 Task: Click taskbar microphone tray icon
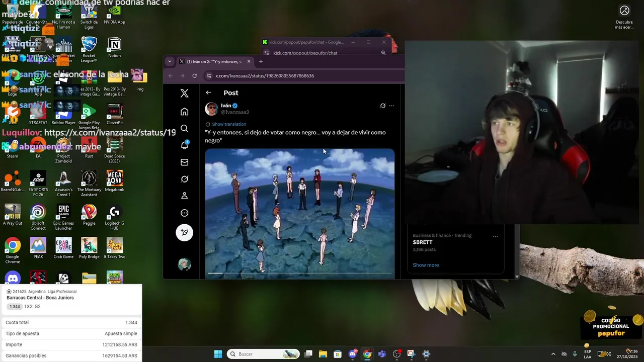[x=575, y=354]
